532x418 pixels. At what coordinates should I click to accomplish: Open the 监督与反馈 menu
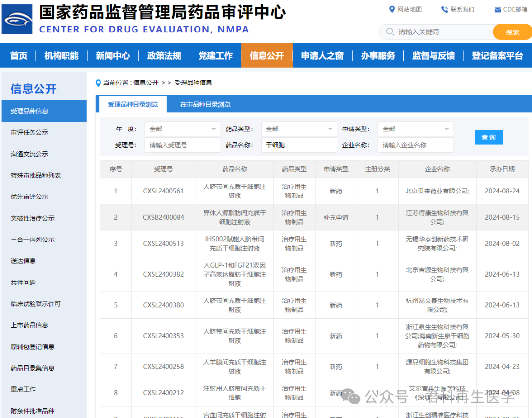pos(433,56)
